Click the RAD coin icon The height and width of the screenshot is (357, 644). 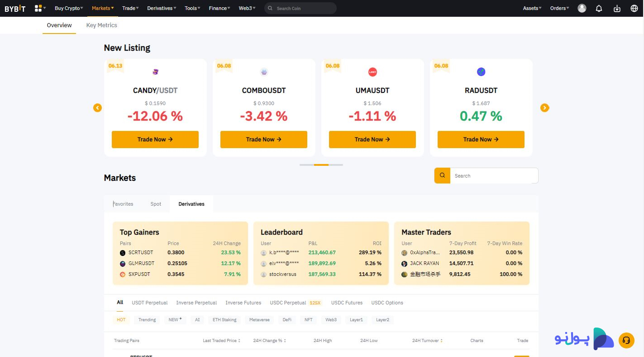pos(481,72)
